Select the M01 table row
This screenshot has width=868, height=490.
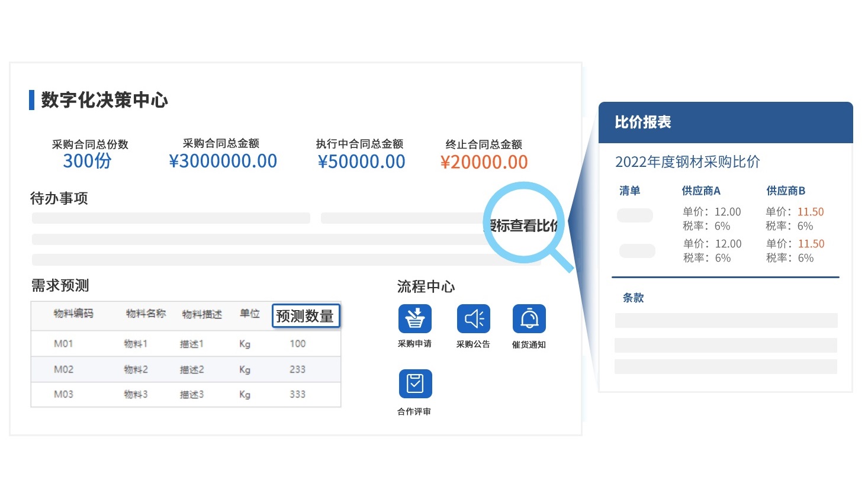[185, 344]
